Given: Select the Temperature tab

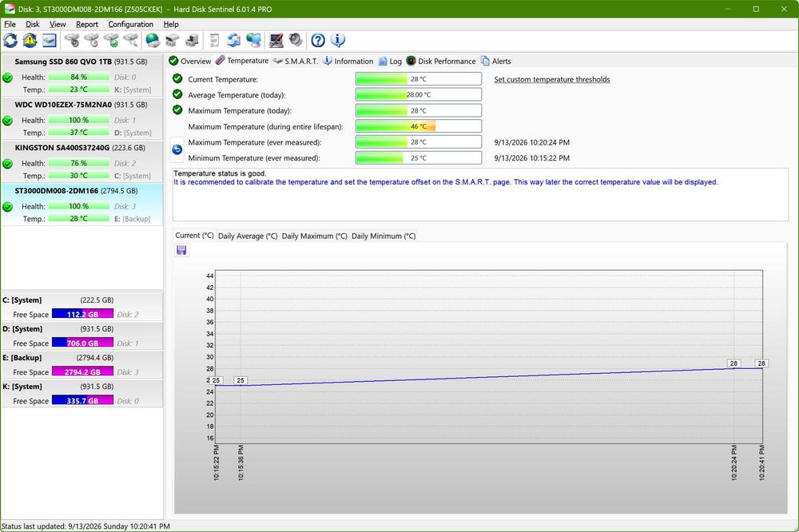Looking at the screenshot, I should (x=242, y=61).
